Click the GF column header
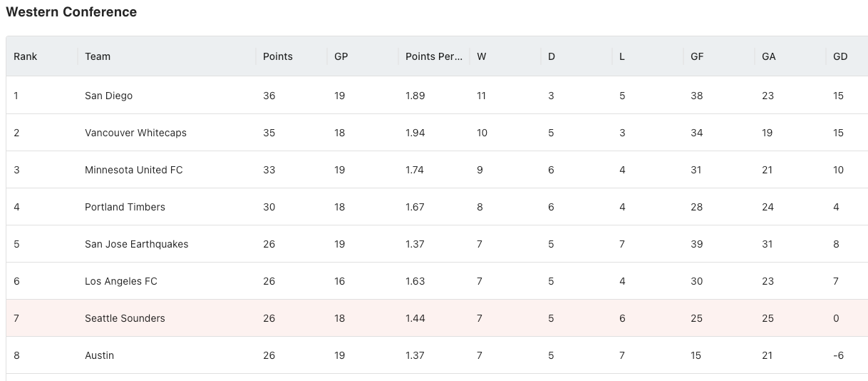868x381 pixels. click(x=719, y=56)
